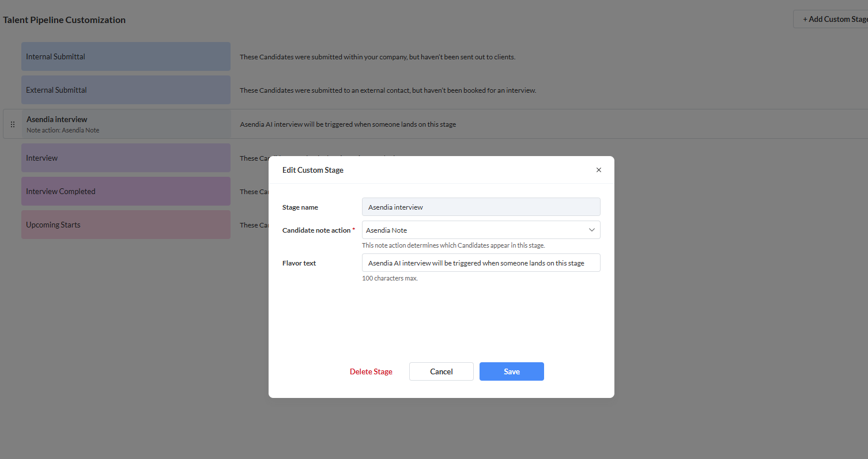Cancel editing the custom stage
Viewport: 868px width, 459px height.
[441, 371]
